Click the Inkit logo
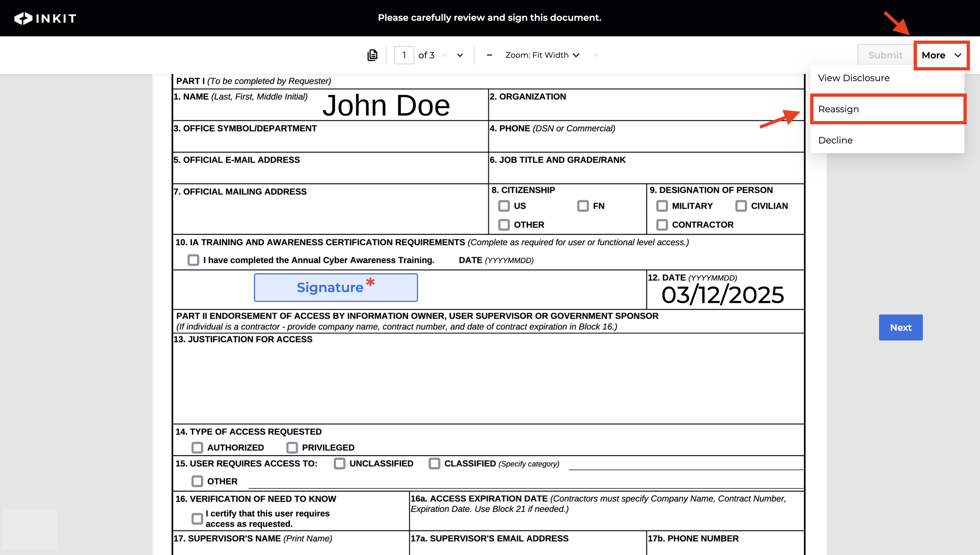Viewport: 980px width, 555px height. 45,18
